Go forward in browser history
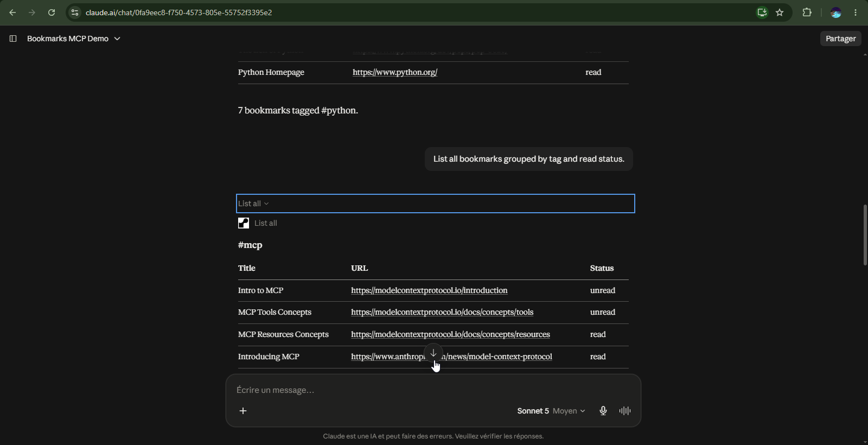The height and width of the screenshot is (445, 868). click(x=32, y=12)
